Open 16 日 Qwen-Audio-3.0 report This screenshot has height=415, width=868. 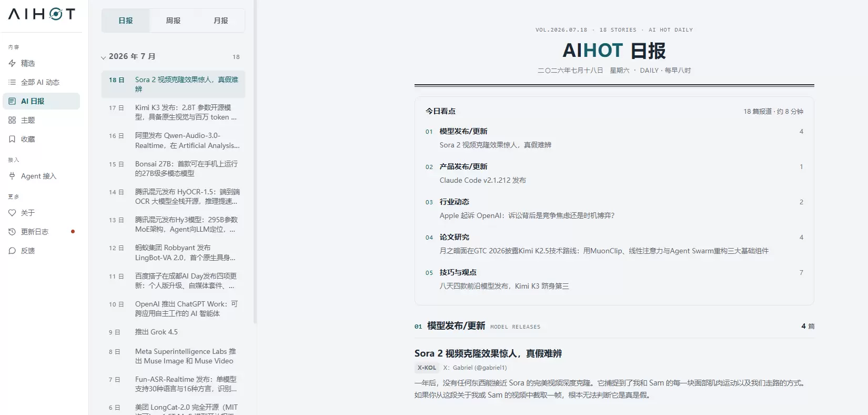[x=173, y=141]
